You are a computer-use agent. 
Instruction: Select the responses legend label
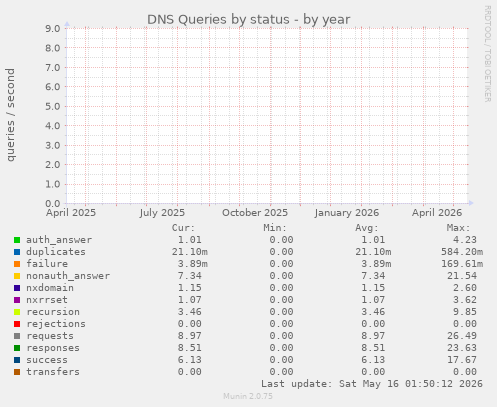click(x=53, y=348)
